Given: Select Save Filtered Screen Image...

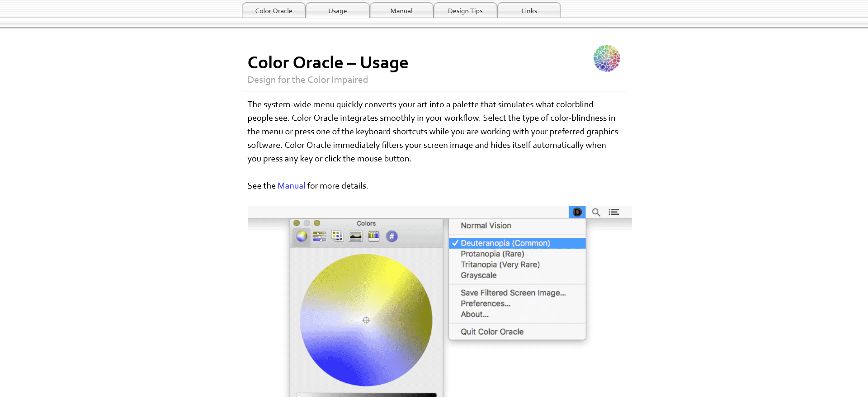Looking at the screenshot, I should [x=517, y=293].
